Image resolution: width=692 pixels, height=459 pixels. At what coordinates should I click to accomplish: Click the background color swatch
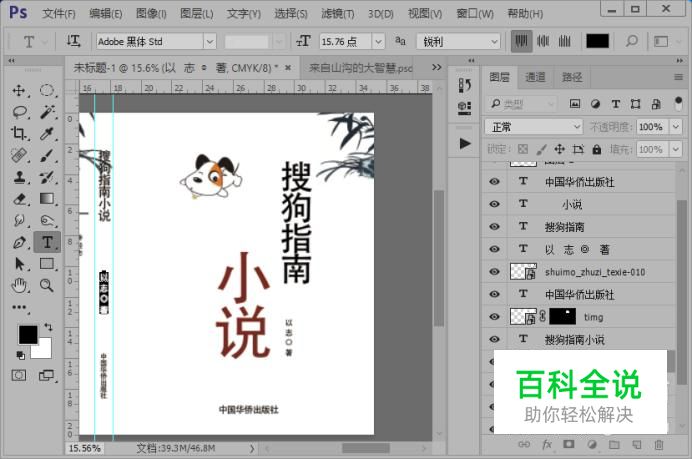(x=44, y=351)
